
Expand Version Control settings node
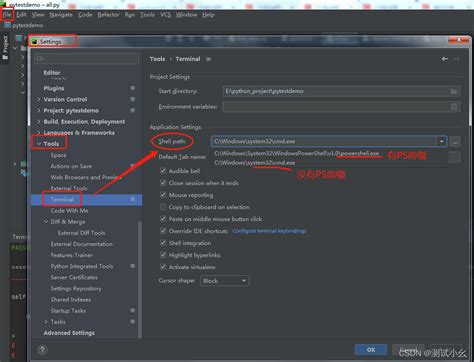[x=39, y=99]
